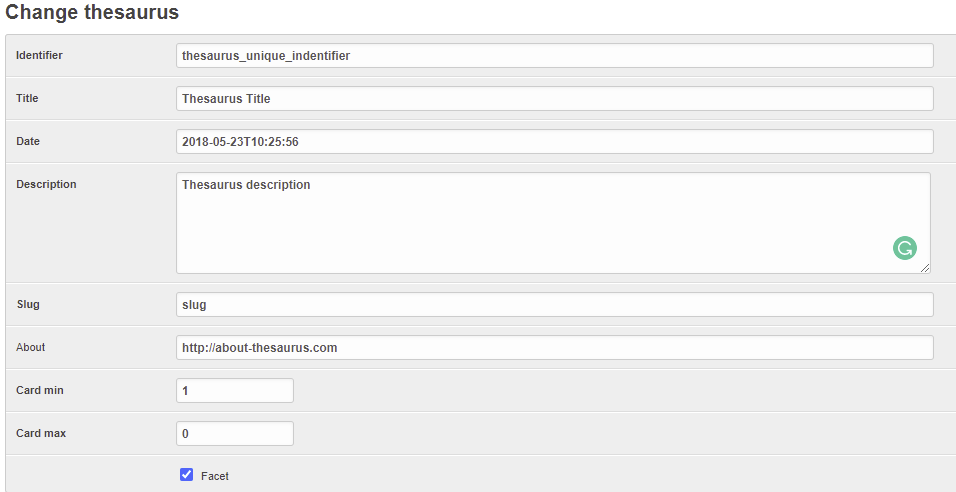The width and height of the screenshot is (956, 492).
Task: Click the Description textarea resize handle
Action: tap(925, 268)
